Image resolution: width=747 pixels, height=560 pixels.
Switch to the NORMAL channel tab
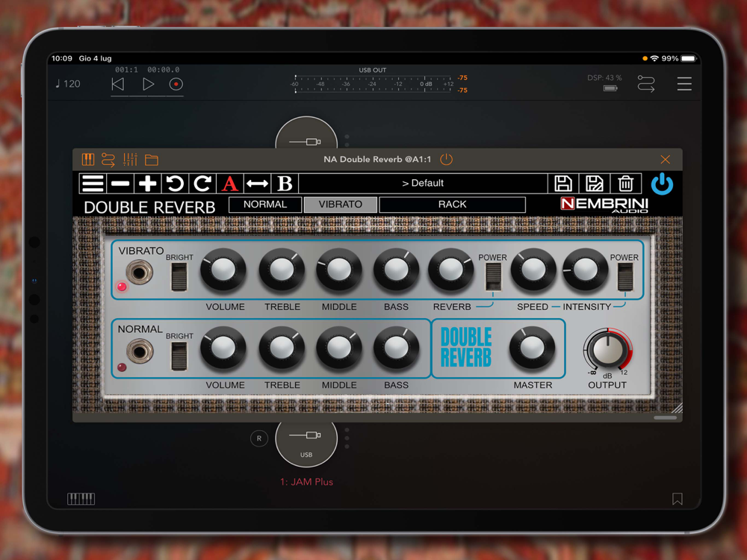point(265,205)
